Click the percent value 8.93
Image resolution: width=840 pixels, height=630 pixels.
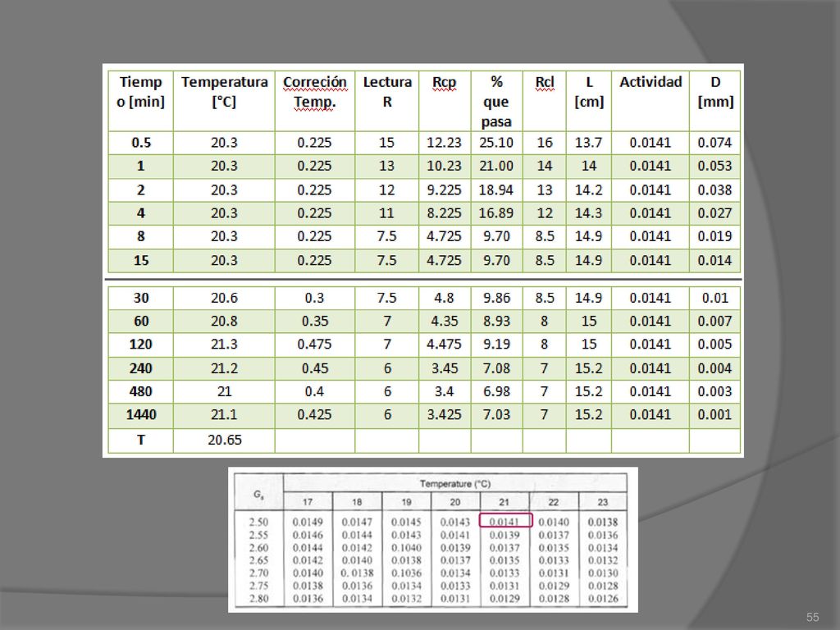point(496,321)
